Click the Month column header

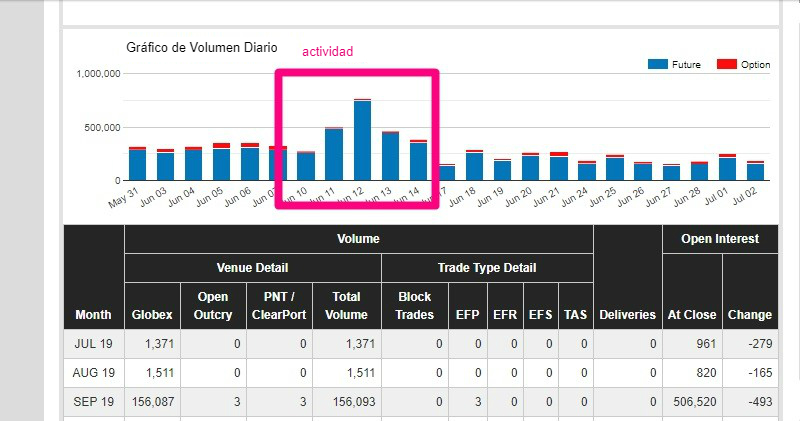click(93, 314)
